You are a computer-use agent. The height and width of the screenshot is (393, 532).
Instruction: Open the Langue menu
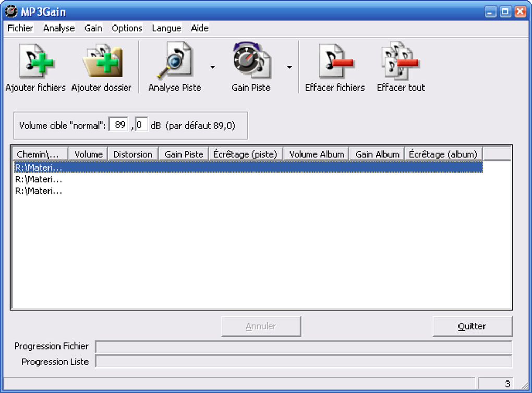coord(166,28)
